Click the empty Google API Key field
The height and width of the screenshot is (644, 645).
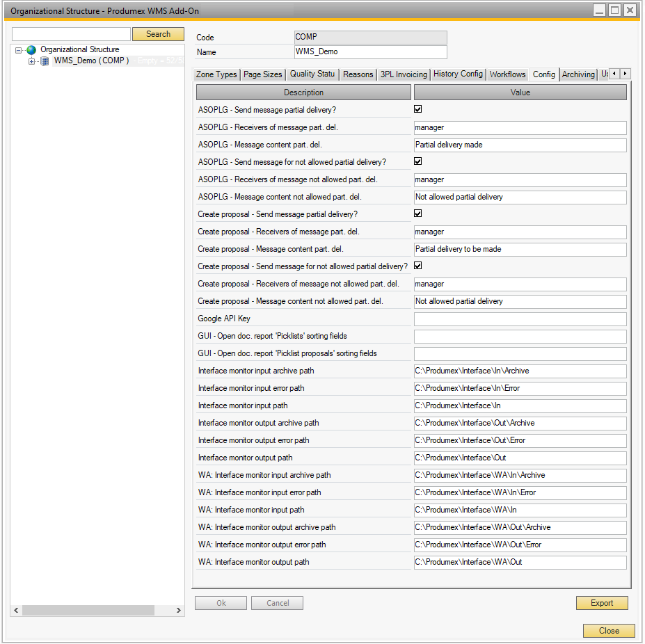click(x=520, y=319)
